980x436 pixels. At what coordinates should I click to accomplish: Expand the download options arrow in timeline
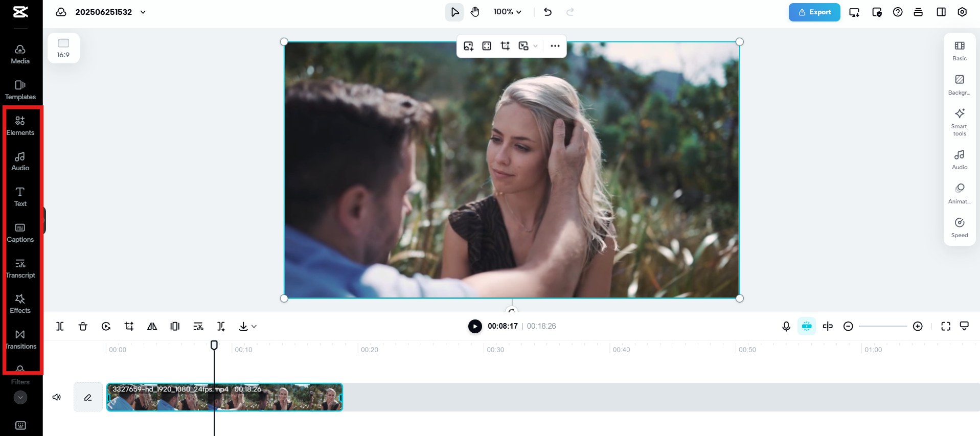[x=254, y=326]
